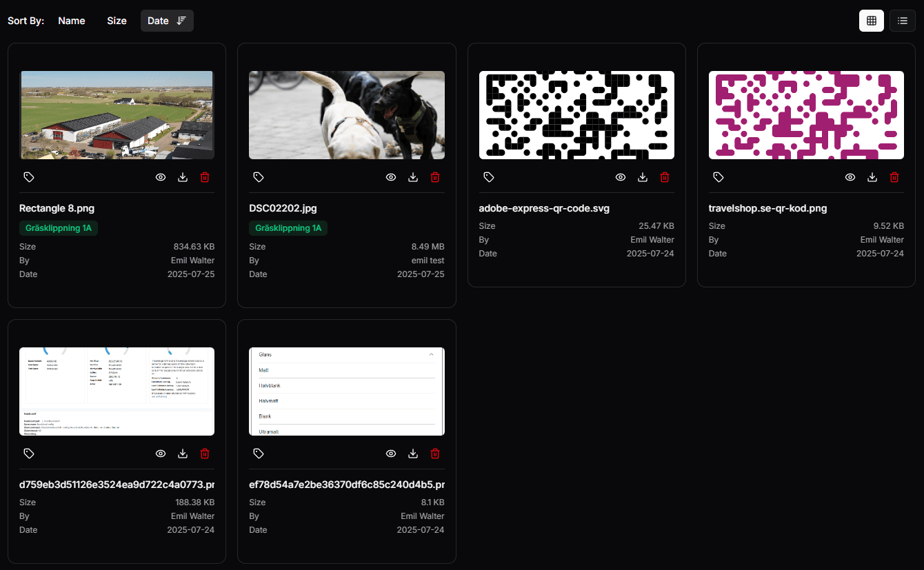Select file name starting ef78d54a7e2be
Screen dimensions: 924x570
pos(347,485)
